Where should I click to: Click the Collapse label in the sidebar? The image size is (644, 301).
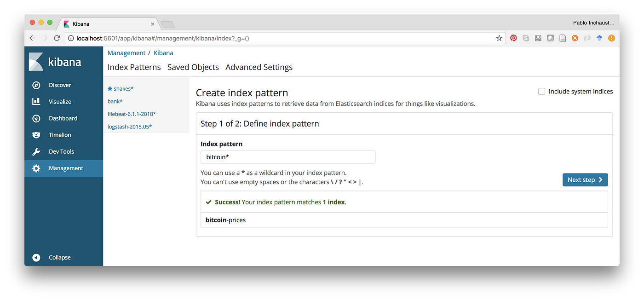(x=60, y=258)
